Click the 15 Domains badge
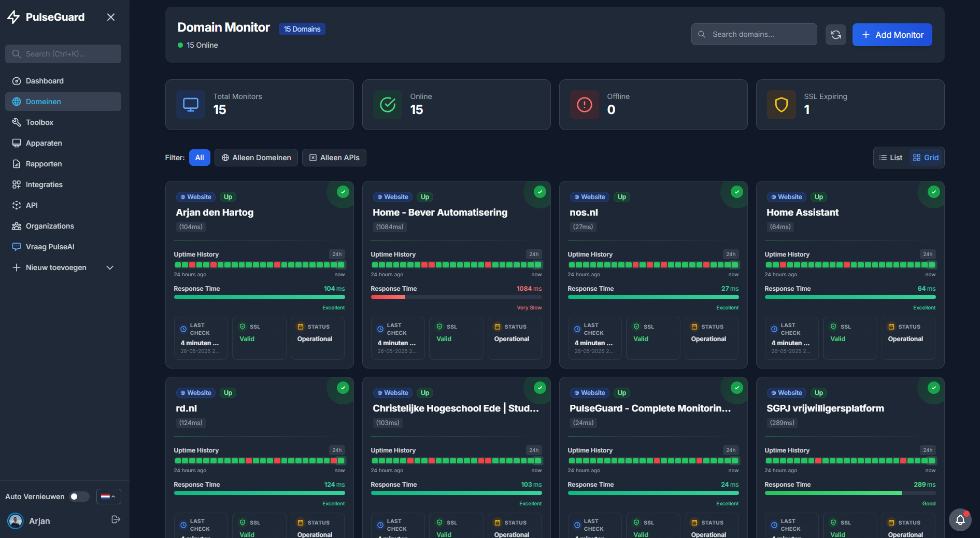Image resolution: width=980 pixels, height=538 pixels. 302,29
